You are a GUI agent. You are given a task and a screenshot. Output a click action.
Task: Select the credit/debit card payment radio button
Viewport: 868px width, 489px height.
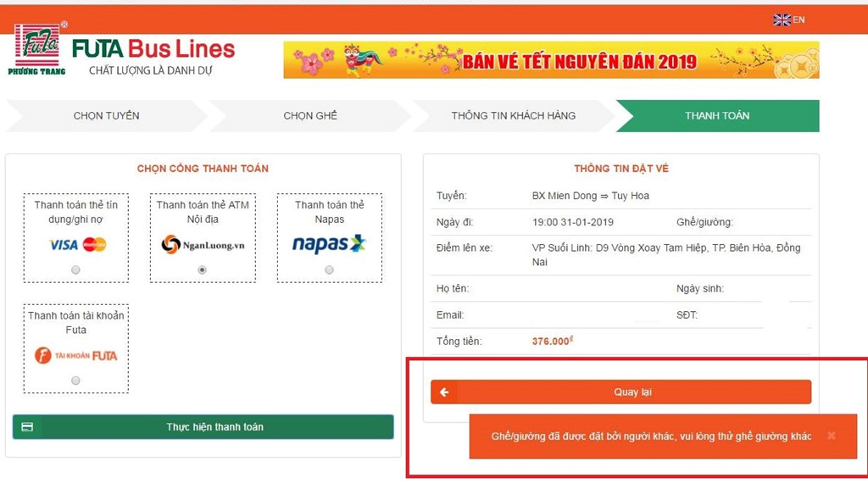coord(75,270)
